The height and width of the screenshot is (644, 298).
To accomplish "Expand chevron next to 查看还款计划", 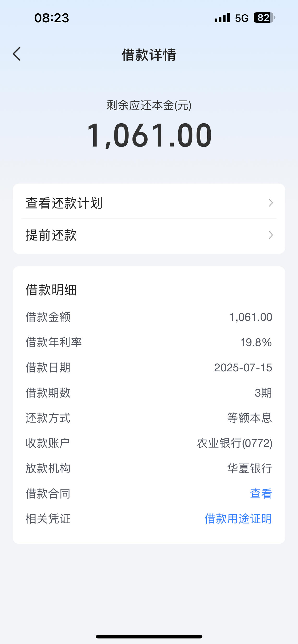I will (270, 203).
